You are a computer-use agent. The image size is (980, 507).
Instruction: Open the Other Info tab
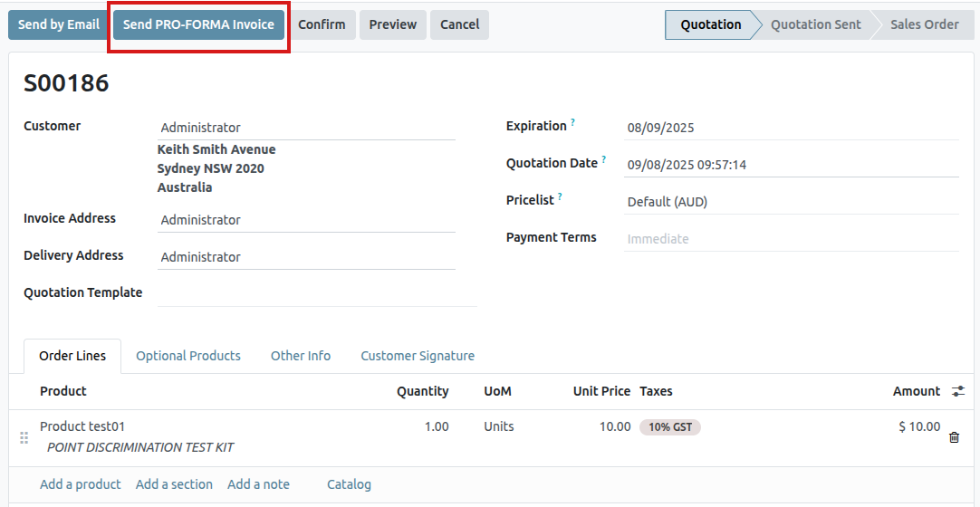(x=301, y=356)
